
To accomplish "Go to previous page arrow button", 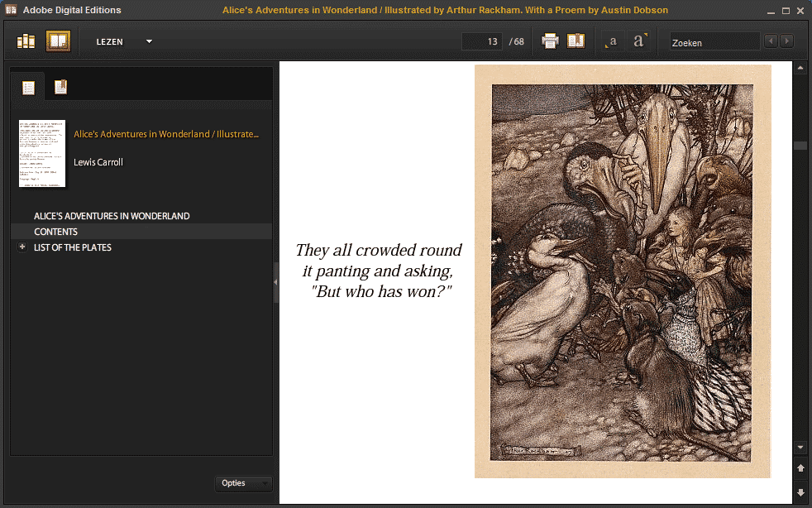I will pos(800,468).
